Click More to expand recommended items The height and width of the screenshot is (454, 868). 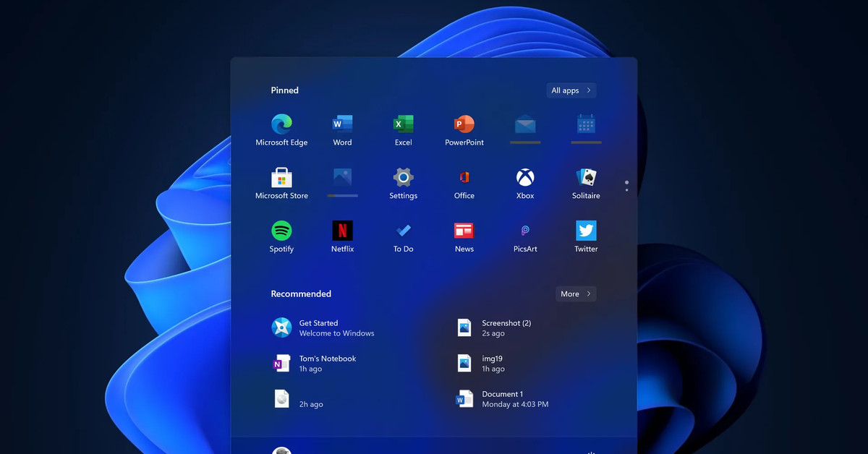click(576, 294)
